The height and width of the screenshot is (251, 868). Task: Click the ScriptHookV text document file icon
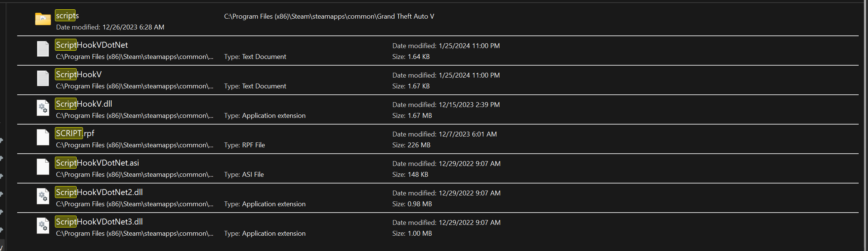pyautogui.click(x=43, y=78)
